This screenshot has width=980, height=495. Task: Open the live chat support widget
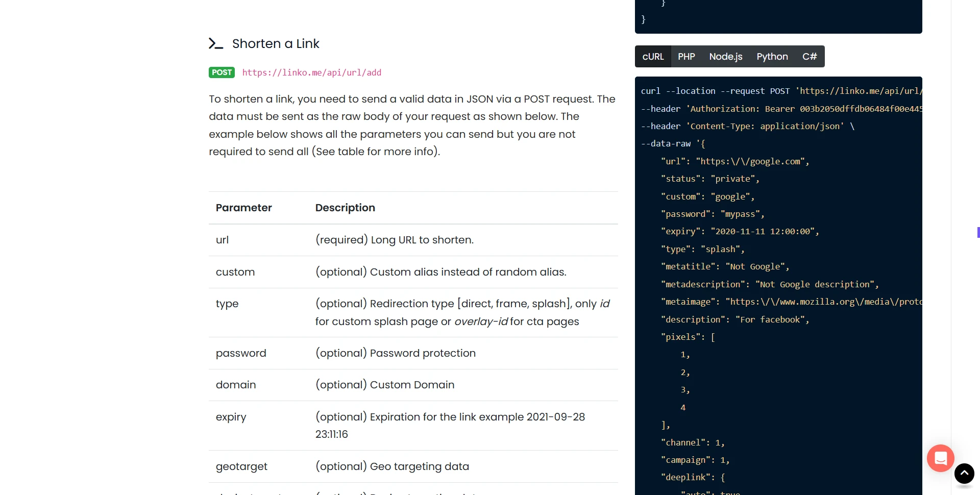[940, 458]
